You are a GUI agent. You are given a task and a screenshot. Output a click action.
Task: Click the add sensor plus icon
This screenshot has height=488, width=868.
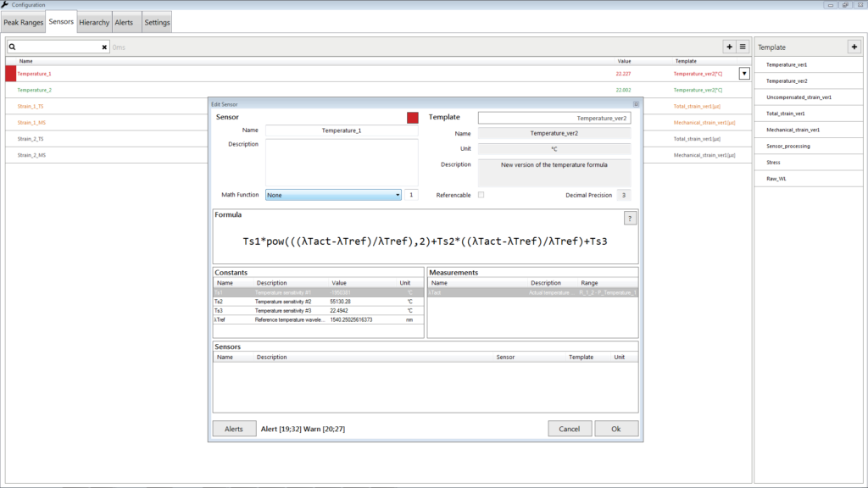729,47
